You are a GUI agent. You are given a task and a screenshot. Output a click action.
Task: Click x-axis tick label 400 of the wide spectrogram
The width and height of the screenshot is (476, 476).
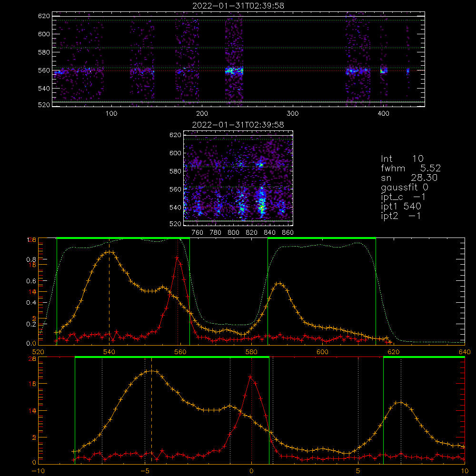(x=383, y=114)
